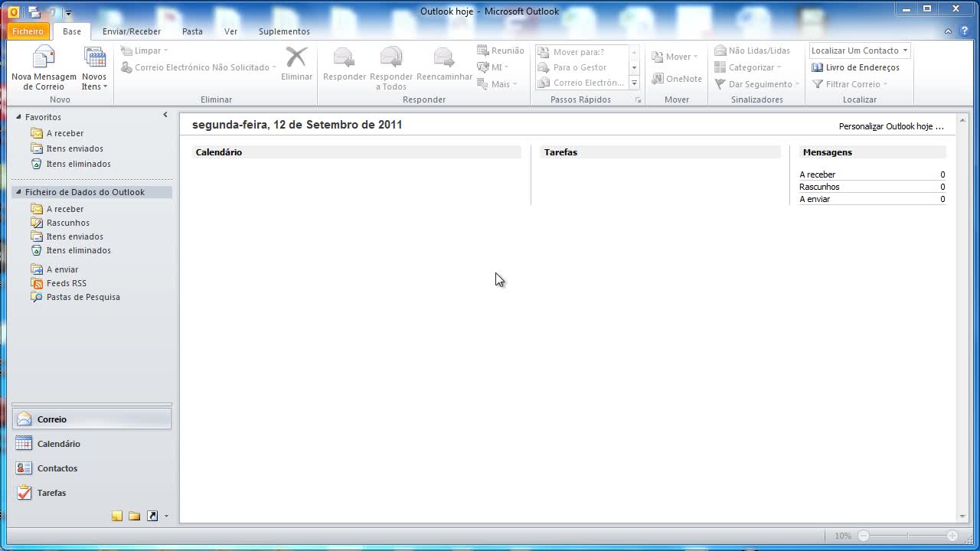The width and height of the screenshot is (980, 551).
Task: Open the MI dropdown
Action: point(493,67)
